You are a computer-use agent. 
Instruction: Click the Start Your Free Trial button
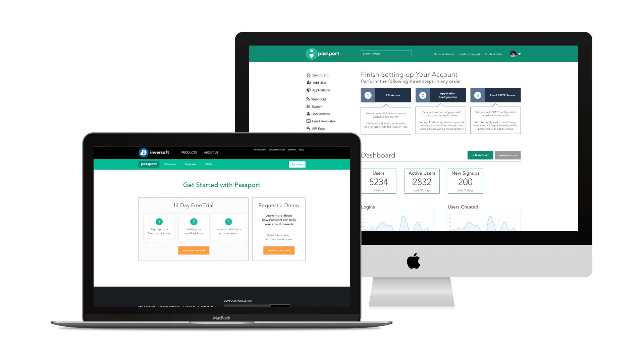[194, 250]
